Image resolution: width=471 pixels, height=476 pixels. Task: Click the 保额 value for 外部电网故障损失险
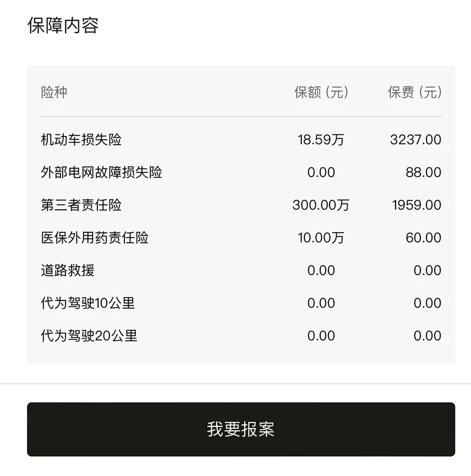pos(321,172)
